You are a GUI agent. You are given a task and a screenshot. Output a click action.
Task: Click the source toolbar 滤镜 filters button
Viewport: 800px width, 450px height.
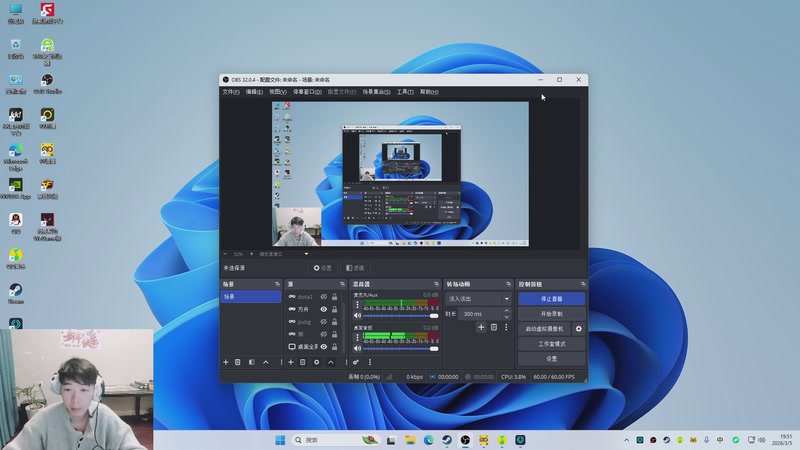pos(355,268)
